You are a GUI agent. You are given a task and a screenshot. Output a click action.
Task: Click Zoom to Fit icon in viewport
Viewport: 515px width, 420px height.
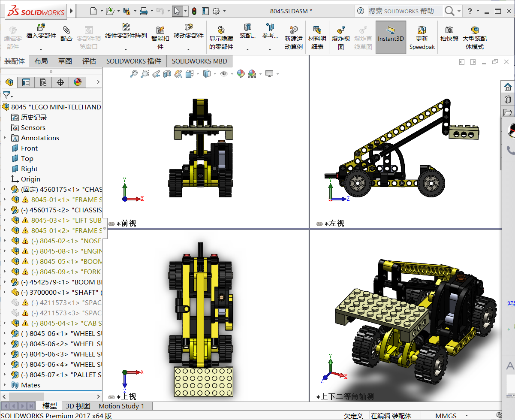pos(134,74)
